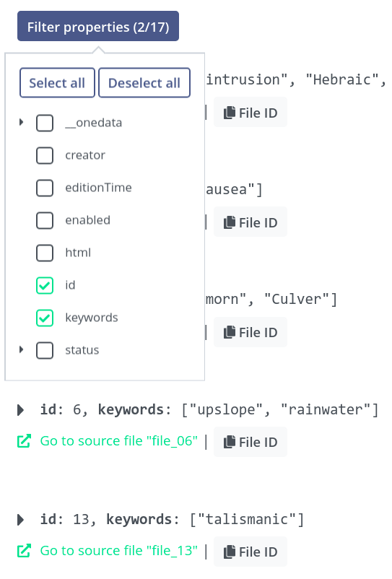Click external link icon for file_13

pyautogui.click(x=24, y=551)
